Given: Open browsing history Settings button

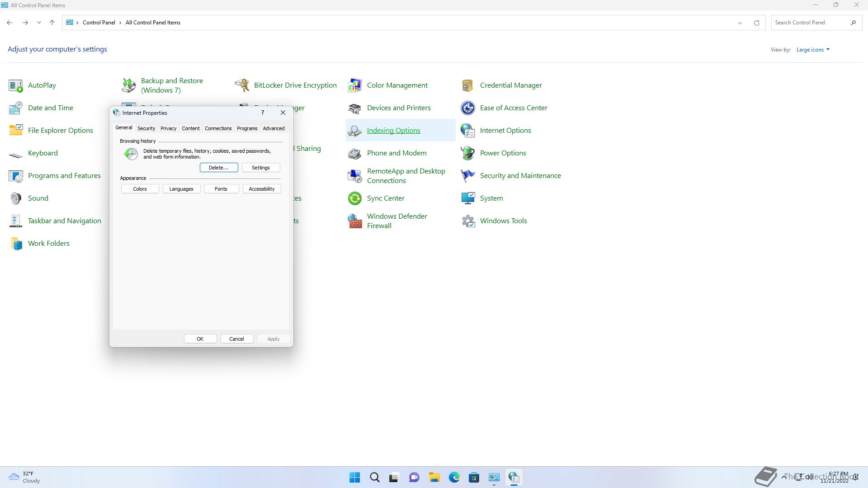Looking at the screenshot, I should [261, 168].
